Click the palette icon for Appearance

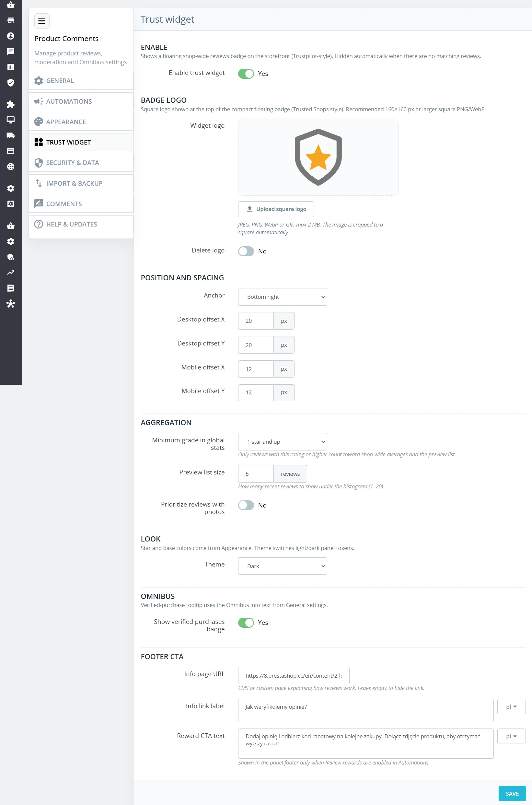[x=39, y=122]
